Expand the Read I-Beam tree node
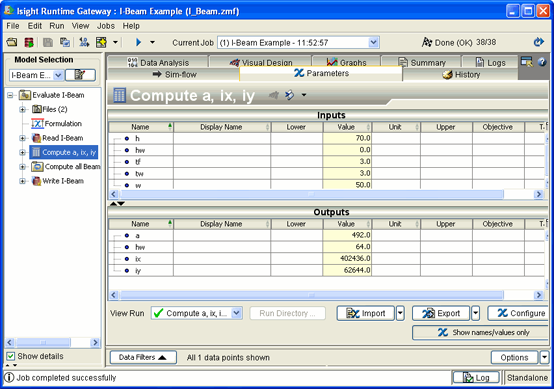Viewport: 554px width, 389px height. click(22, 138)
